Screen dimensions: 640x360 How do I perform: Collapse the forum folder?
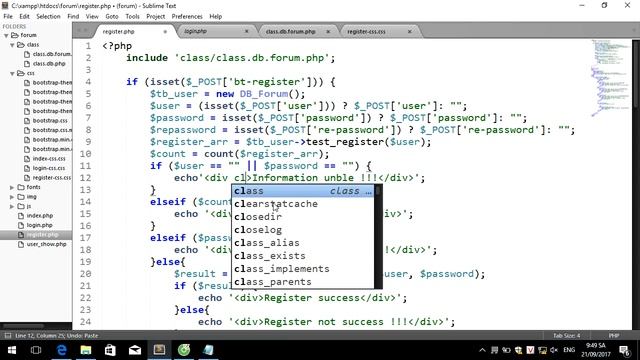(x=6, y=36)
